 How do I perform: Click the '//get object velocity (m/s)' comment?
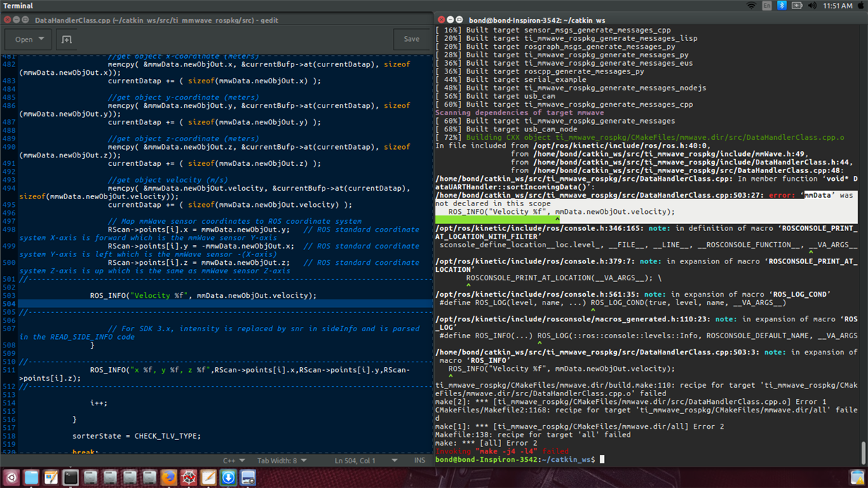tap(167, 180)
